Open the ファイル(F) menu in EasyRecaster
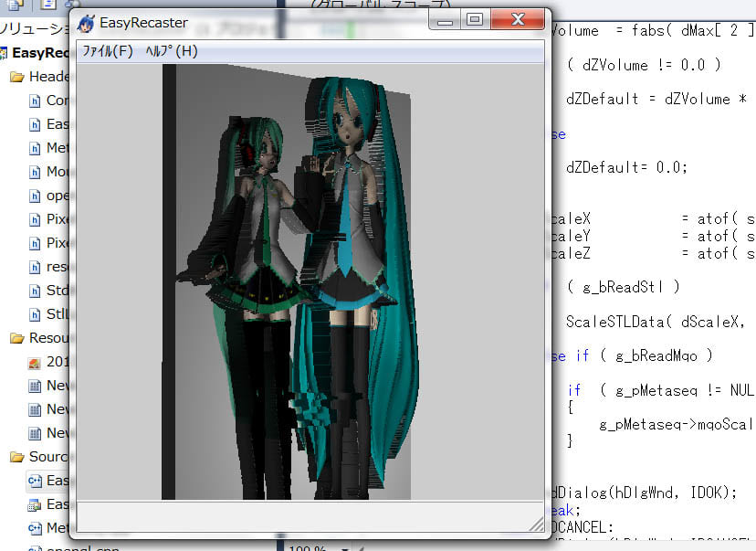The width and height of the screenshot is (756, 551). [x=108, y=51]
